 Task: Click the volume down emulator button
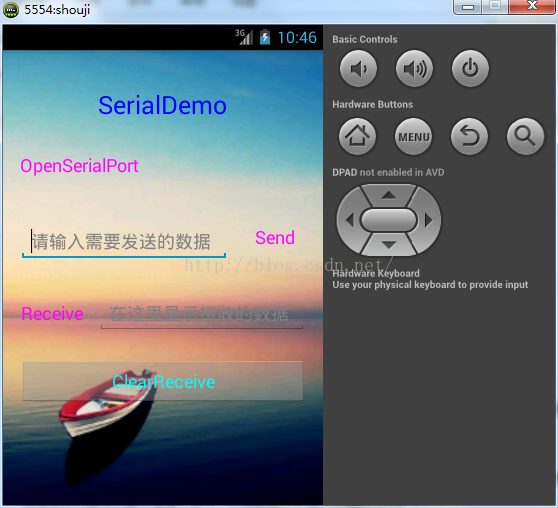[358, 68]
